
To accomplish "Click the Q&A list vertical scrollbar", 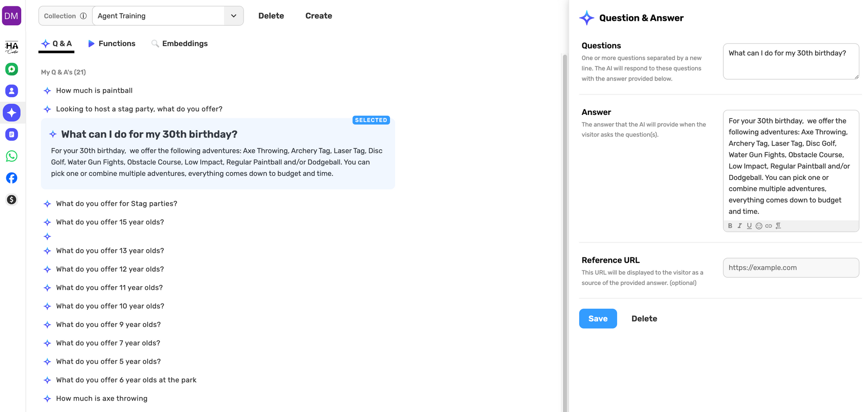I will [x=564, y=226].
